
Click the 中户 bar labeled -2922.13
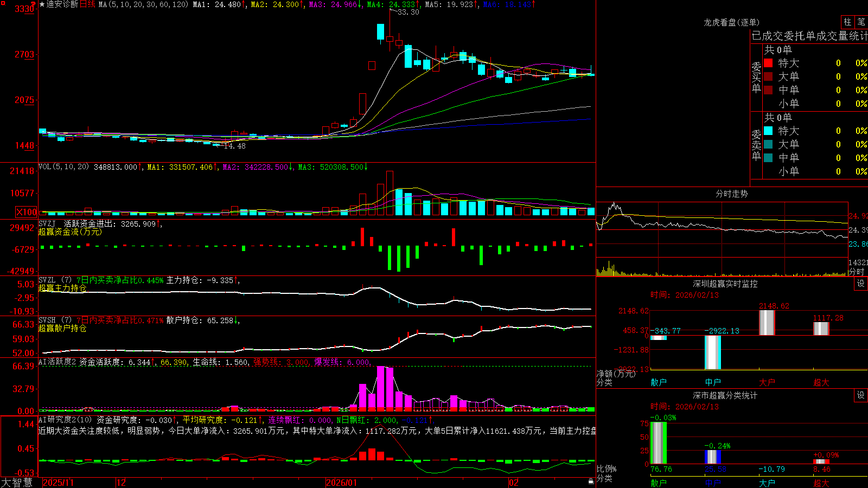click(713, 352)
